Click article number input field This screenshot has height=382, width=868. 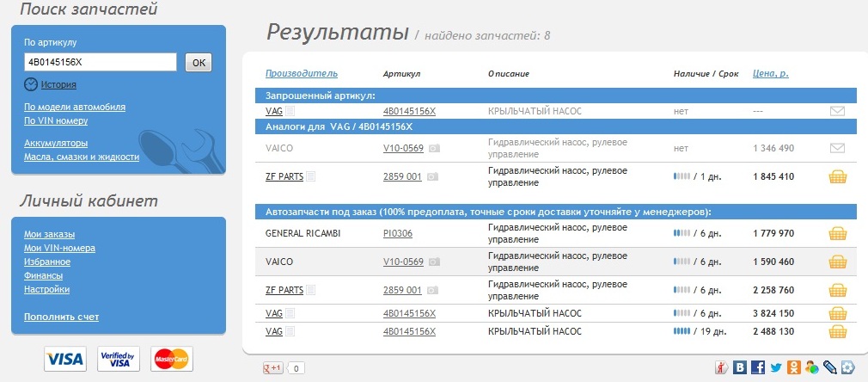coord(101,62)
